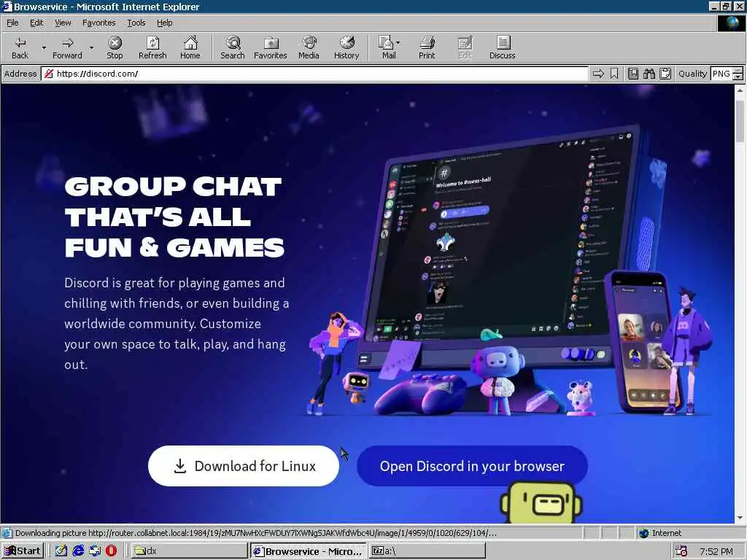The width and height of the screenshot is (747, 560).
Task: Open the Windows Start menu
Action: (23, 551)
